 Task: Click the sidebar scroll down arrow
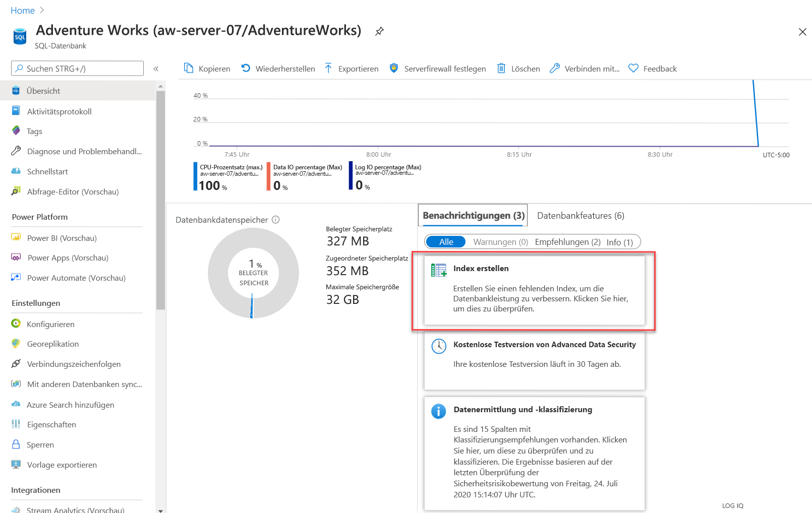[x=160, y=510]
